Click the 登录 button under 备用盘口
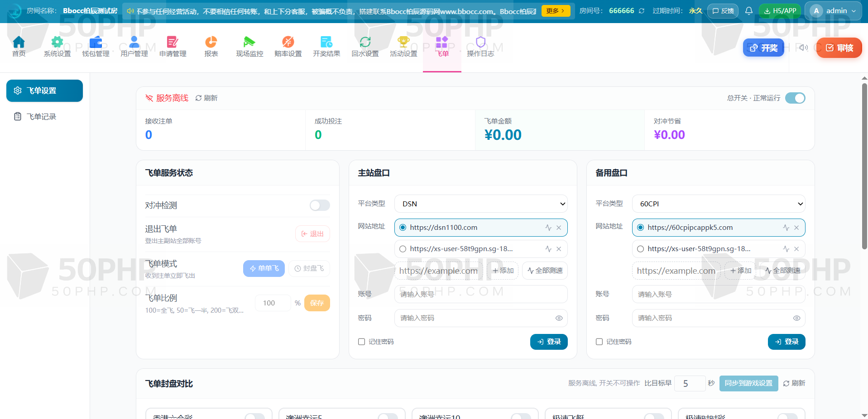The height and width of the screenshot is (419, 868). coord(786,342)
